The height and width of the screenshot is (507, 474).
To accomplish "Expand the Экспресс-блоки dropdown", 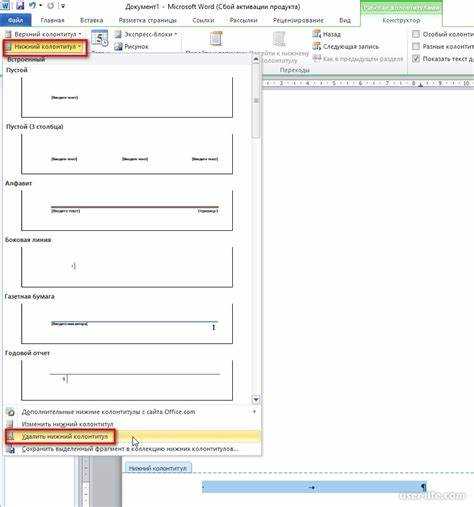I will [145, 34].
